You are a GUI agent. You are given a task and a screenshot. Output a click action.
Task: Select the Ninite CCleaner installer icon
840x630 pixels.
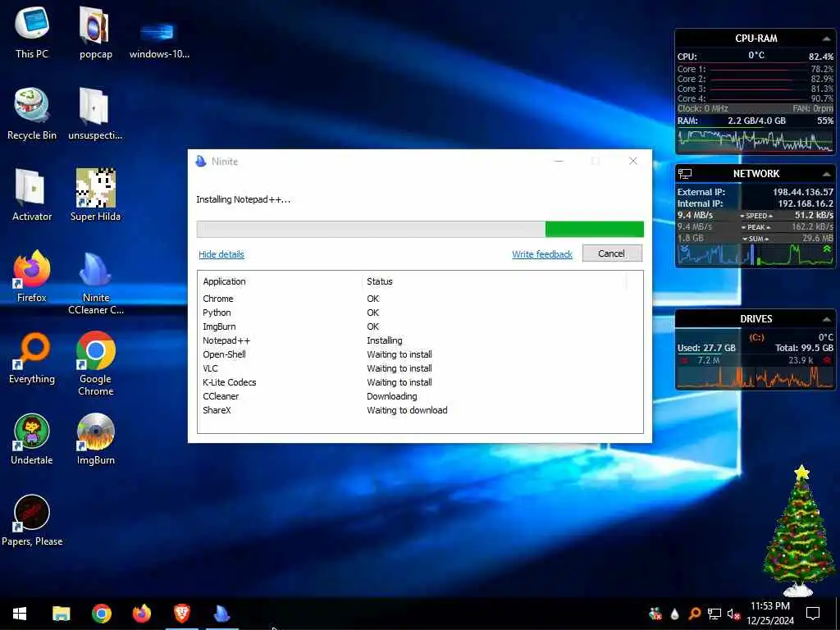click(95, 282)
